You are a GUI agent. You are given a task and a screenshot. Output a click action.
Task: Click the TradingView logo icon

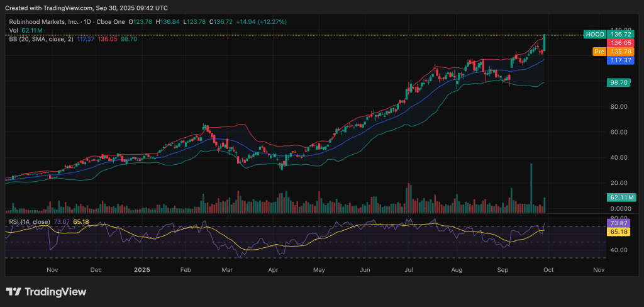pos(13,292)
